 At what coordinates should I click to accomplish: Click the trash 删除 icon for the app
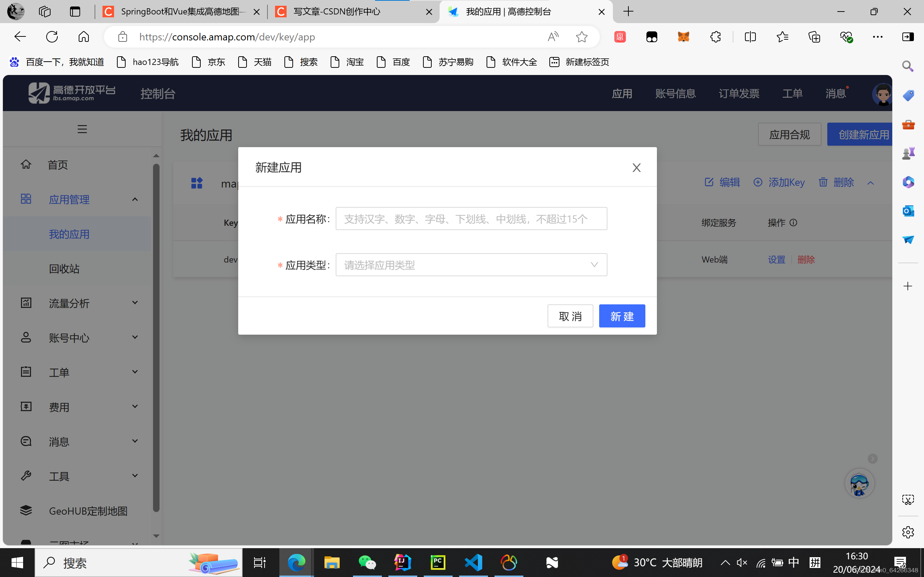(823, 182)
